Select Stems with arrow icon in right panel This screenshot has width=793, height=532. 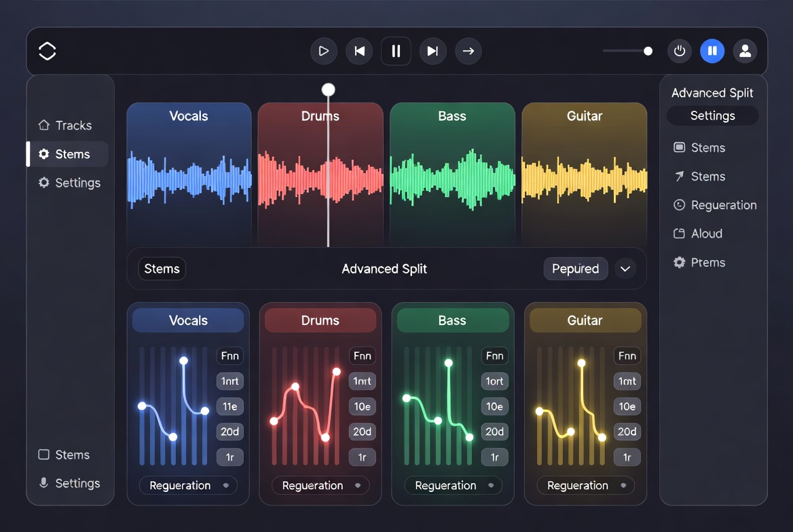click(700, 176)
